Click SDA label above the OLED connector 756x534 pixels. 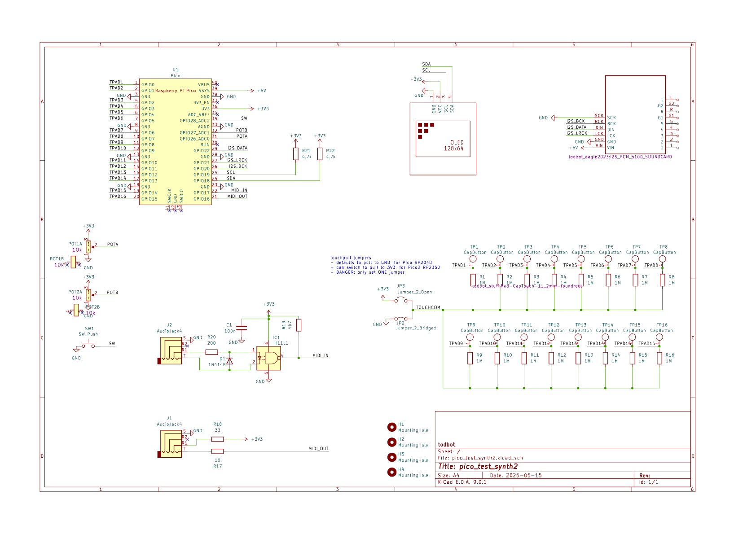(426, 64)
